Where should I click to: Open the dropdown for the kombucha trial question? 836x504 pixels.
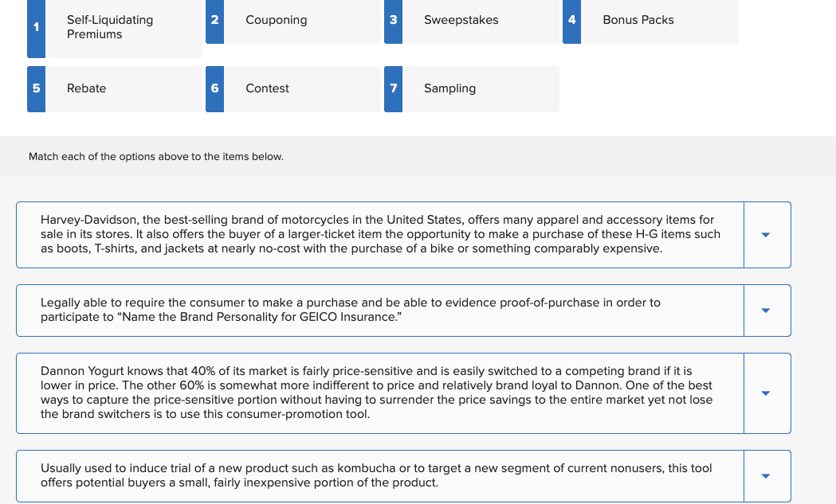pyautogui.click(x=766, y=475)
